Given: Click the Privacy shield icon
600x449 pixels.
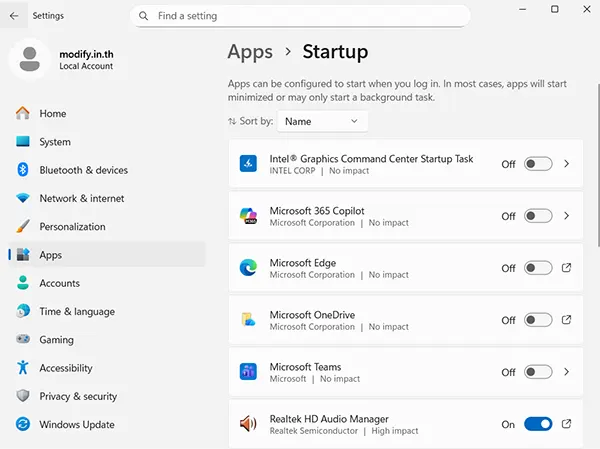Looking at the screenshot, I should pos(23,396).
